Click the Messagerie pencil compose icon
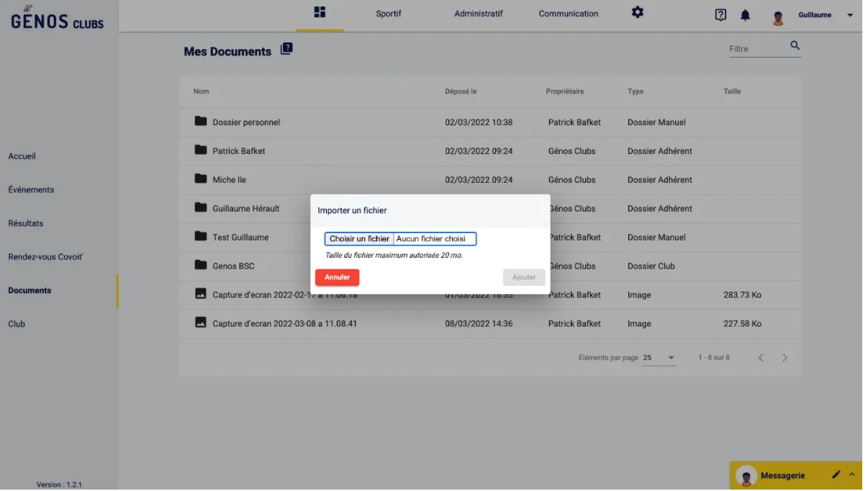 coord(836,474)
